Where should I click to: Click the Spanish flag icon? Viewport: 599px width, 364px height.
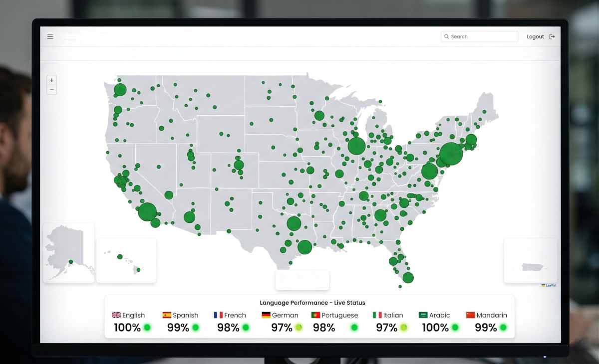coord(167,315)
